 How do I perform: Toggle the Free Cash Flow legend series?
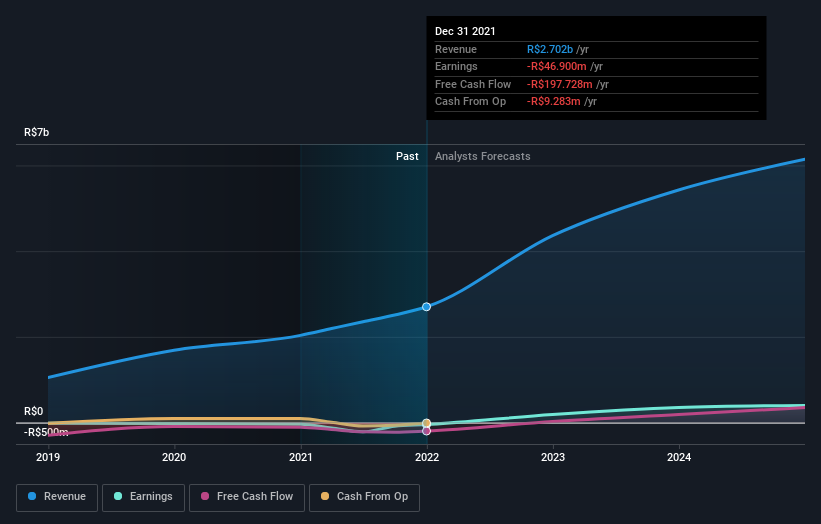247,497
